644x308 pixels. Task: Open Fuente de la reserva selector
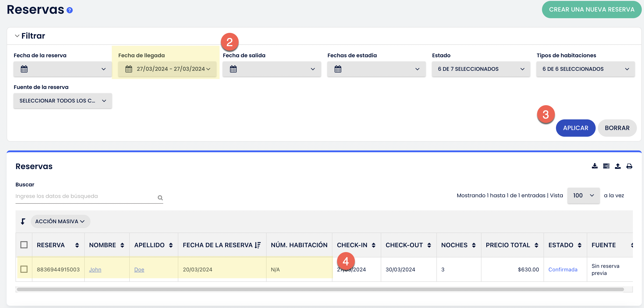click(x=63, y=101)
